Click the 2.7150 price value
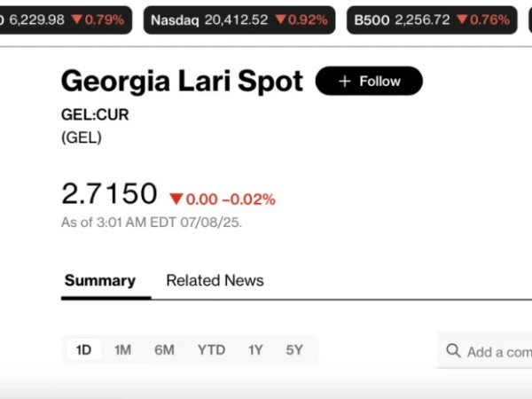The width and height of the screenshot is (532, 399). (109, 193)
